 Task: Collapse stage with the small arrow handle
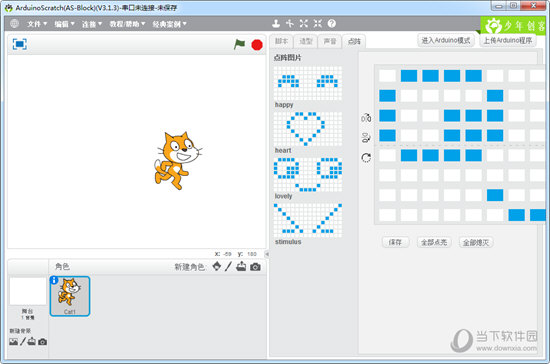pyautogui.click(x=267, y=254)
